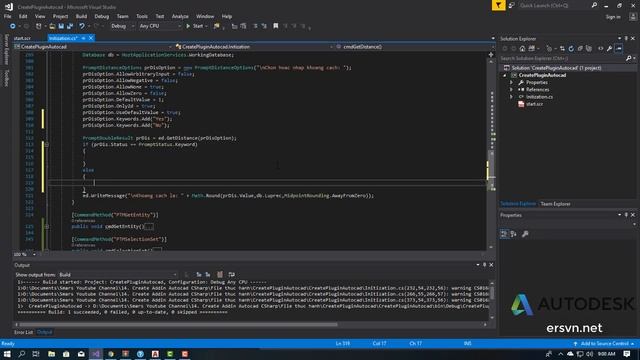
Task: Switch to the start.scr editor tab
Action: (22, 38)
